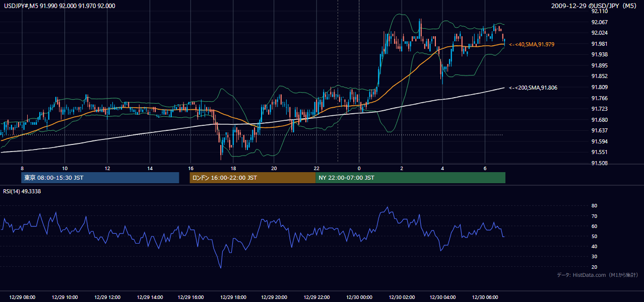
Task: Select the NY 22:00-07:00 JST session bar
Action: [410, 178]
